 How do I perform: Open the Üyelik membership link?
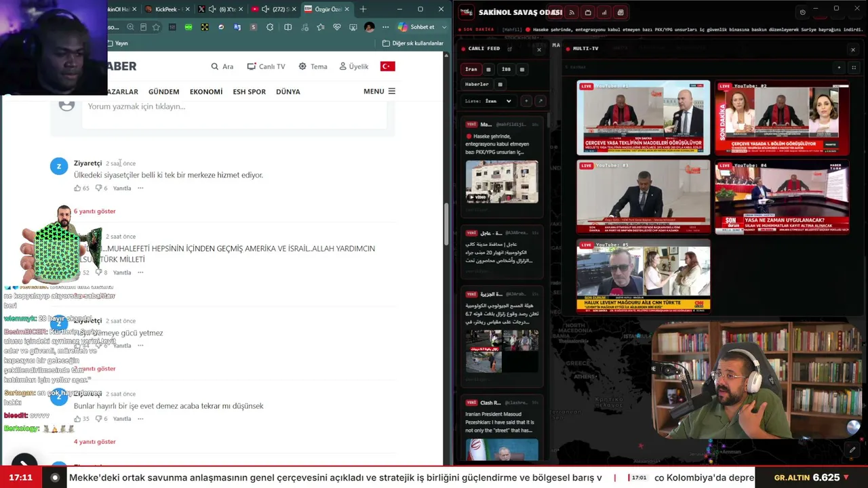pyautogui.click(x=354, y=66)
